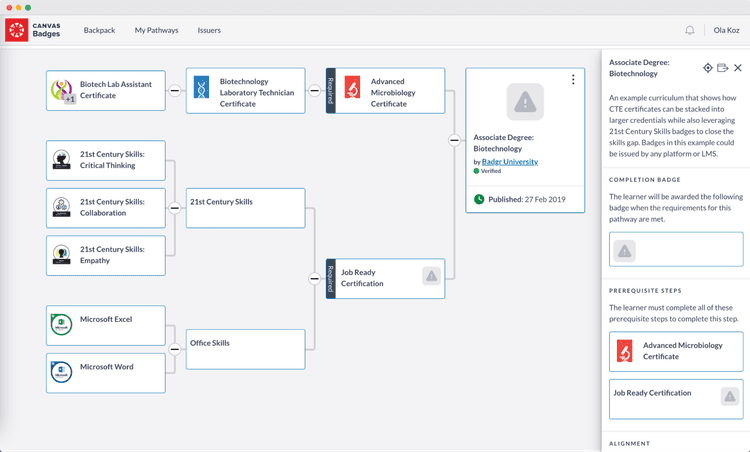The width and height of the screenshot is (750, 452).
Task: Collapse branch before Advanced Microbiology Certificate
Action: [314, 90]
